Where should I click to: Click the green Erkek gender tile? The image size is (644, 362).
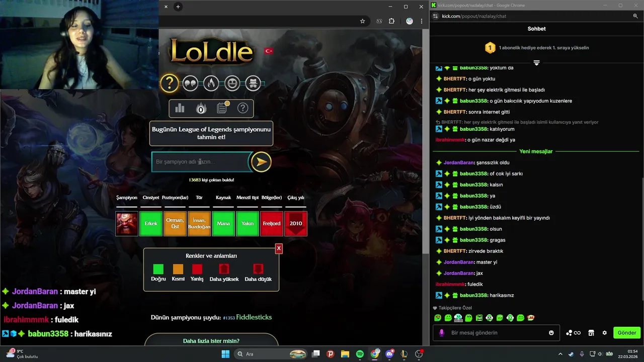pyautogui.click(x=151, y=224)
